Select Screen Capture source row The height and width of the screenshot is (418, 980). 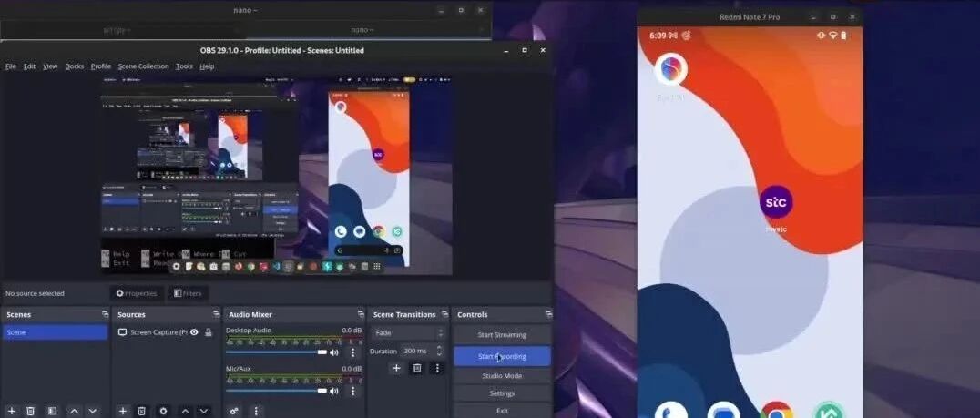click(166, 332)
